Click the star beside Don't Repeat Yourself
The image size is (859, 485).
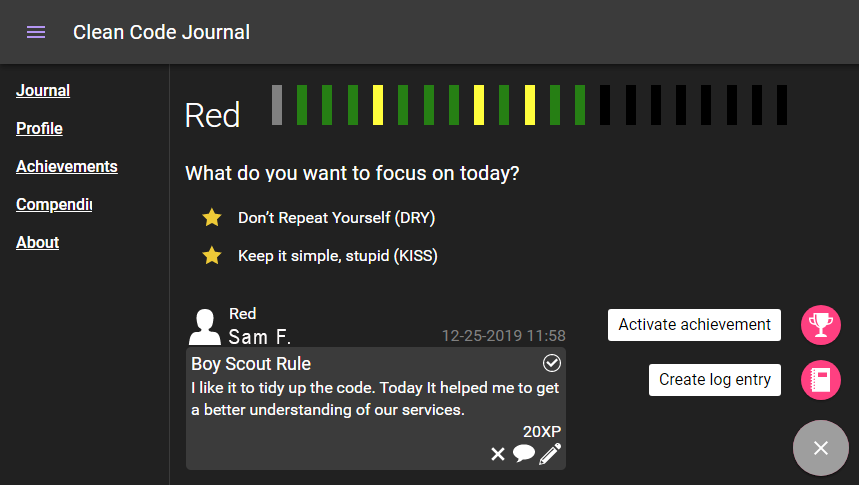[x=211, y=218]
